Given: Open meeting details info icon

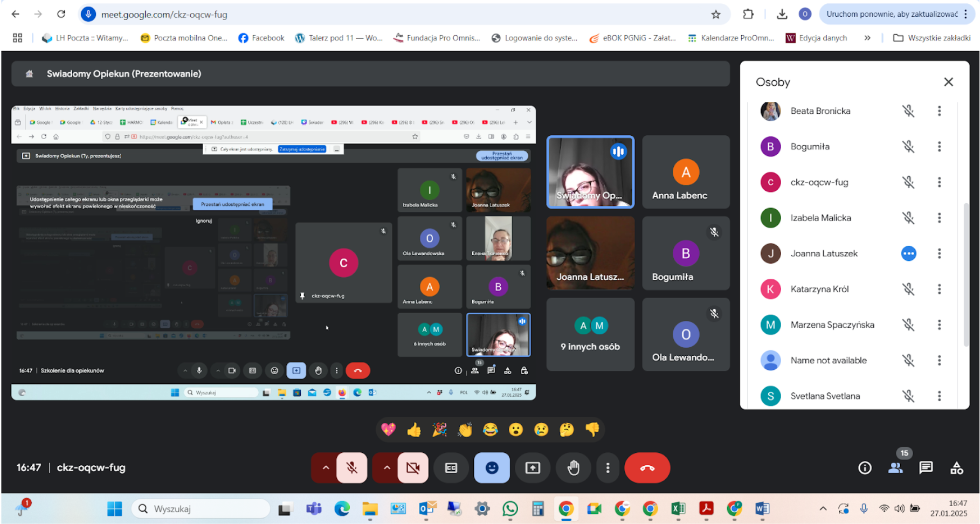Looking at the screenshot, I should (865, 468).
